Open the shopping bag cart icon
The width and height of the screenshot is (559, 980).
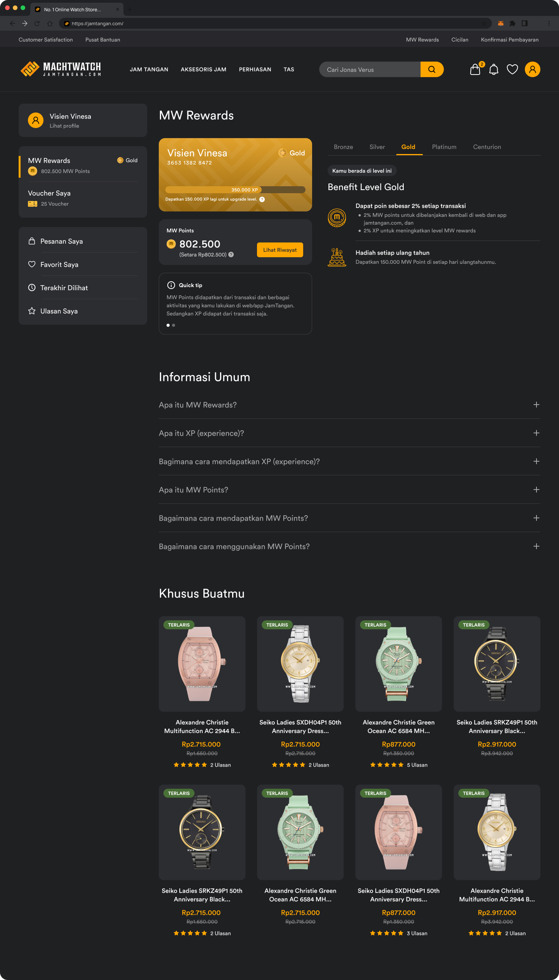[476, 69]
